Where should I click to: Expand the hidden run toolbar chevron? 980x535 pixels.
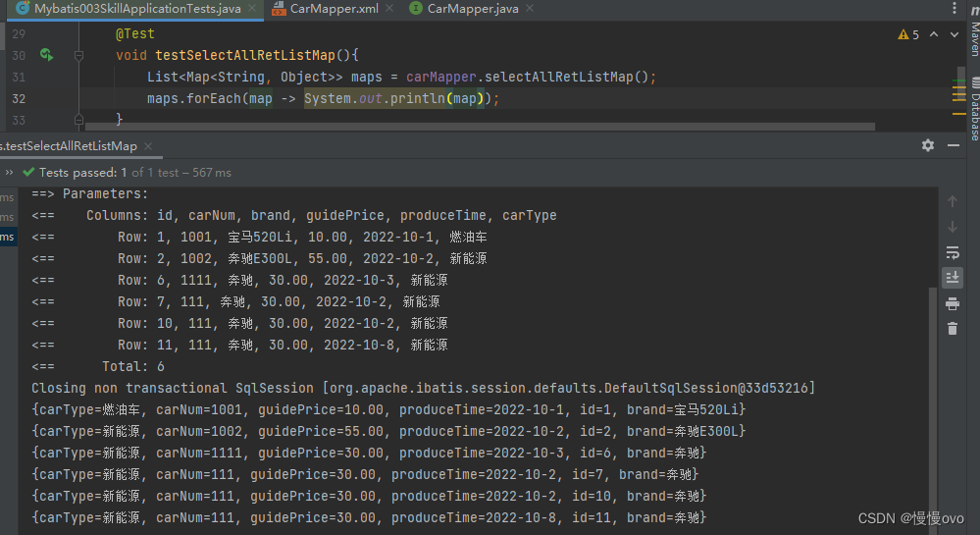[x=11, y=172]
